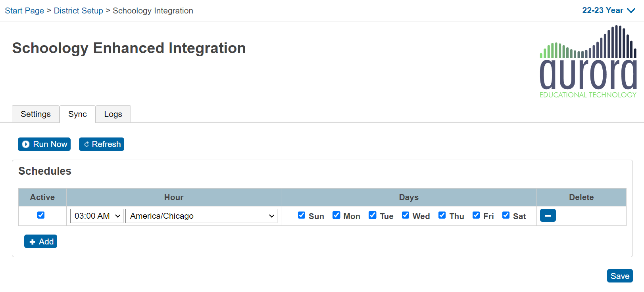Add a new schedule row
Viewport: 644px width, 292px height.
[40, 241]
